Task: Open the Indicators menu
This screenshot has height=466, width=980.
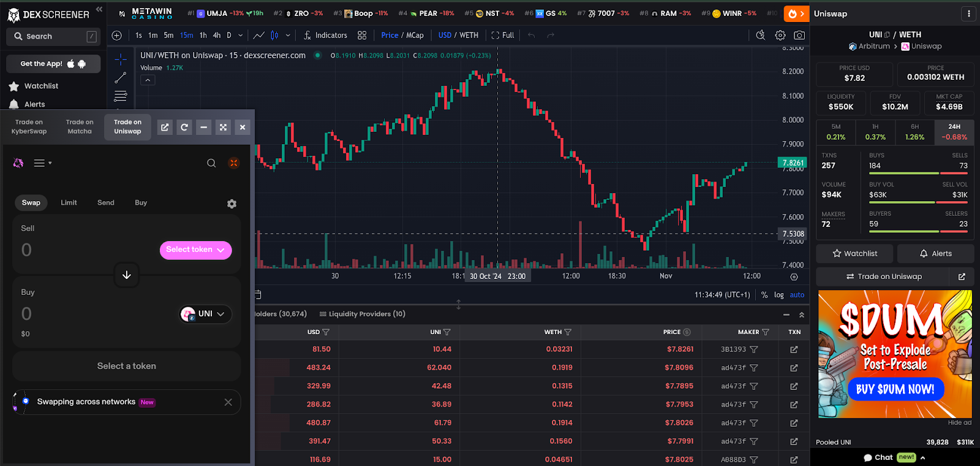Action: 325,36
